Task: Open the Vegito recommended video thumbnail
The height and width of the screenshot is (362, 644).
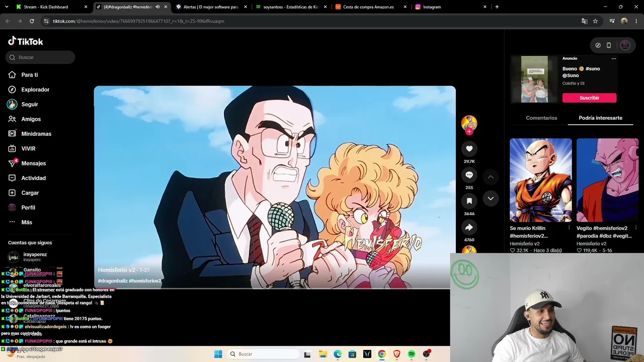Action: click(607, 180)
